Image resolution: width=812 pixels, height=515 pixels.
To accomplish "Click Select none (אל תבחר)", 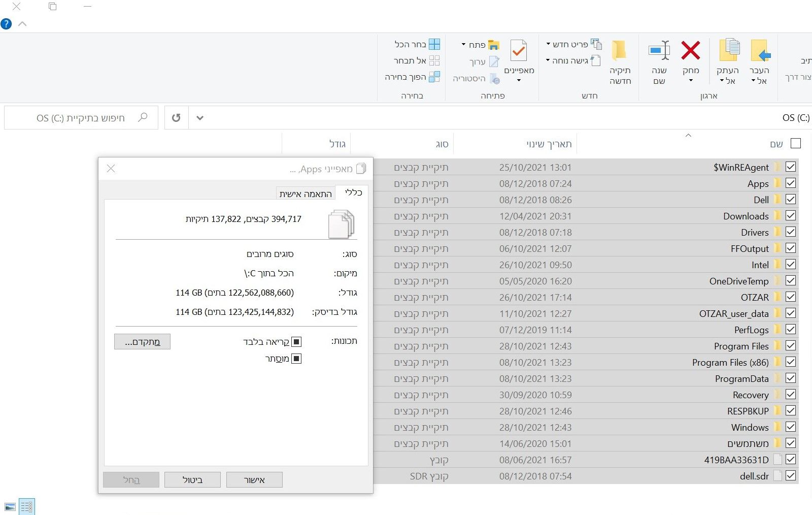I will click(417, 60).
